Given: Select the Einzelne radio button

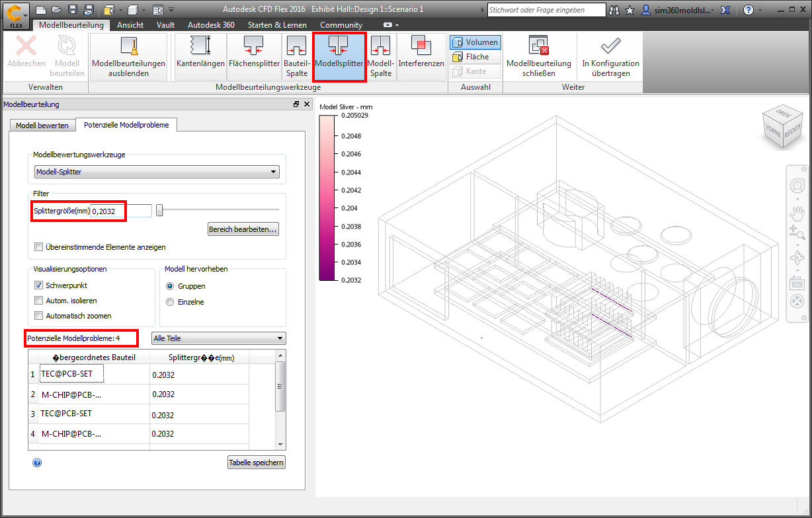Looking at the screenshot, I should (x=170, y=302).
